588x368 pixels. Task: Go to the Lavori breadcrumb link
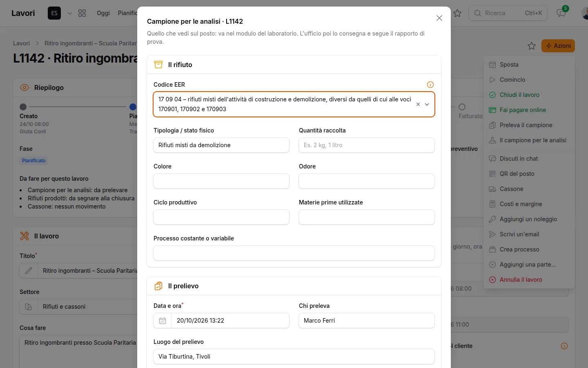click(x=21, y=43)
